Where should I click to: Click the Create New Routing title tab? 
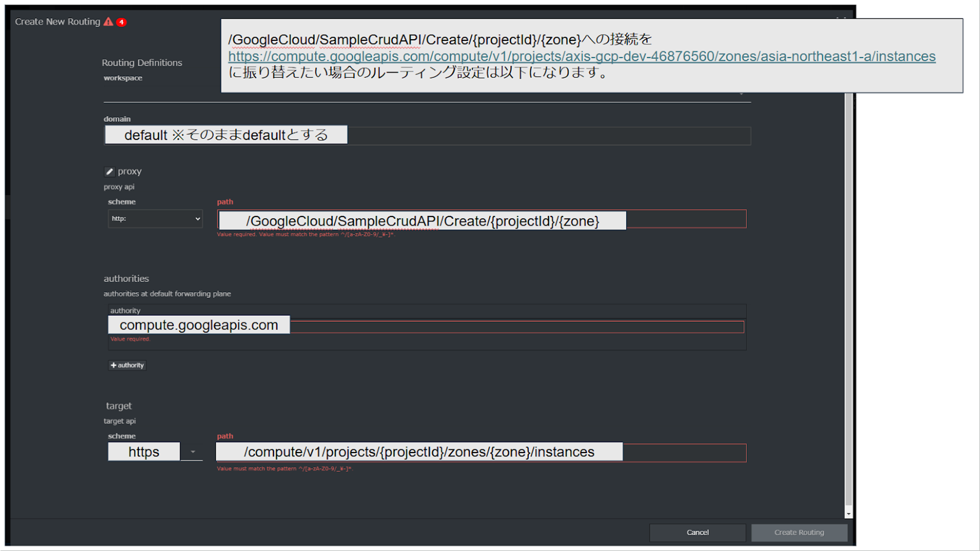pos(57,22)
